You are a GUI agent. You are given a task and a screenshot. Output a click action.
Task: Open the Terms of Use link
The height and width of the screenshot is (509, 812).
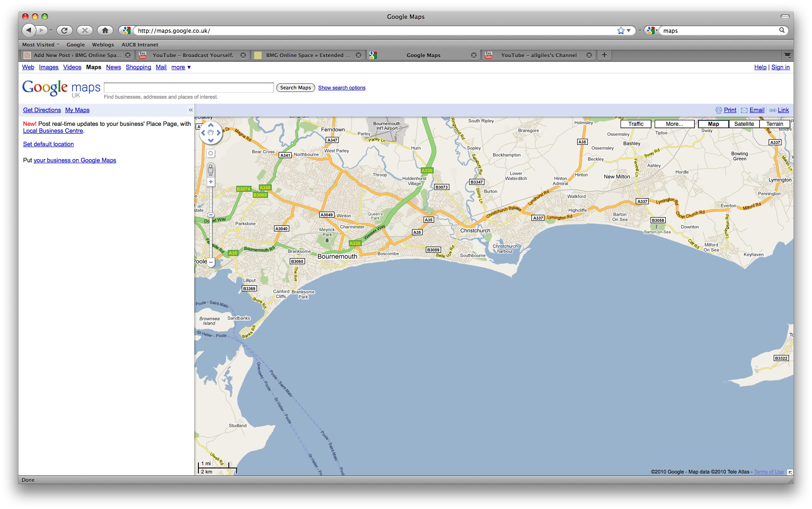(x=769, y=472)
